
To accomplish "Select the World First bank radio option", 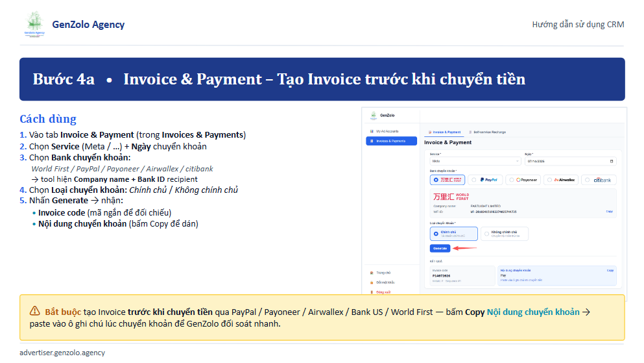I will 447,180.
